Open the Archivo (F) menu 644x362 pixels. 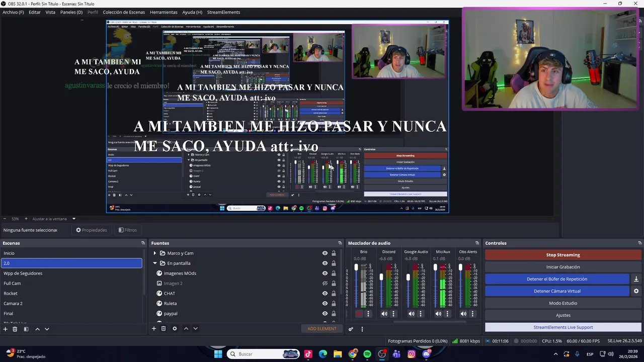(x=13, y=12)
